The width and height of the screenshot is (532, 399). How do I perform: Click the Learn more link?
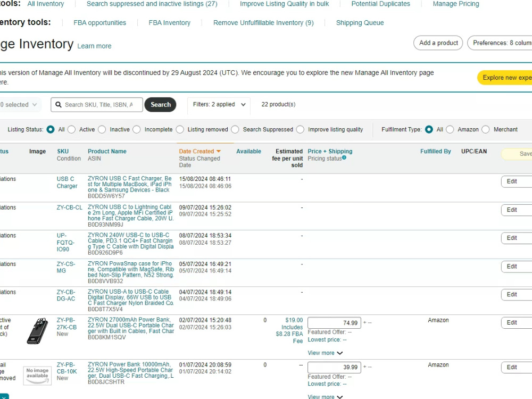pyautogui.click(x=94, y=46)
